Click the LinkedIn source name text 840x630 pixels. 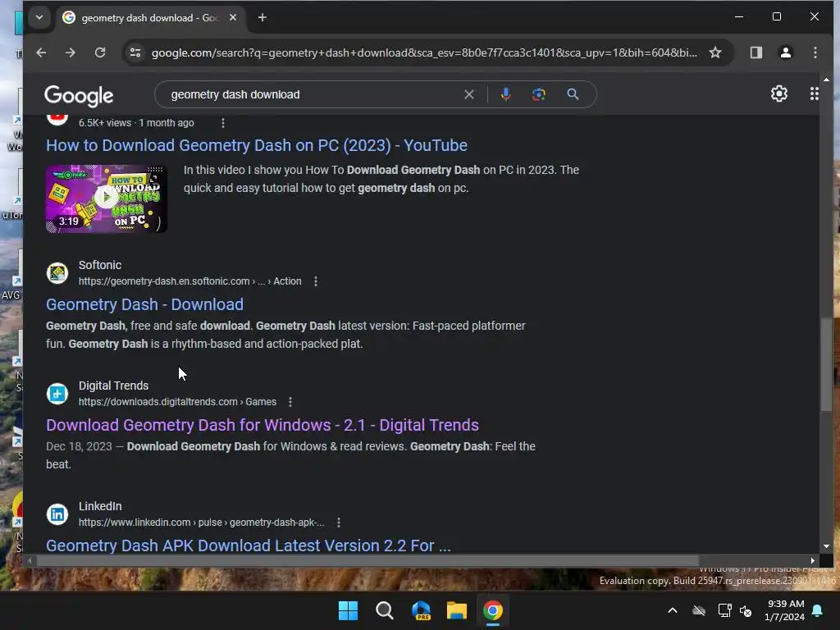(x=100, y=506)
